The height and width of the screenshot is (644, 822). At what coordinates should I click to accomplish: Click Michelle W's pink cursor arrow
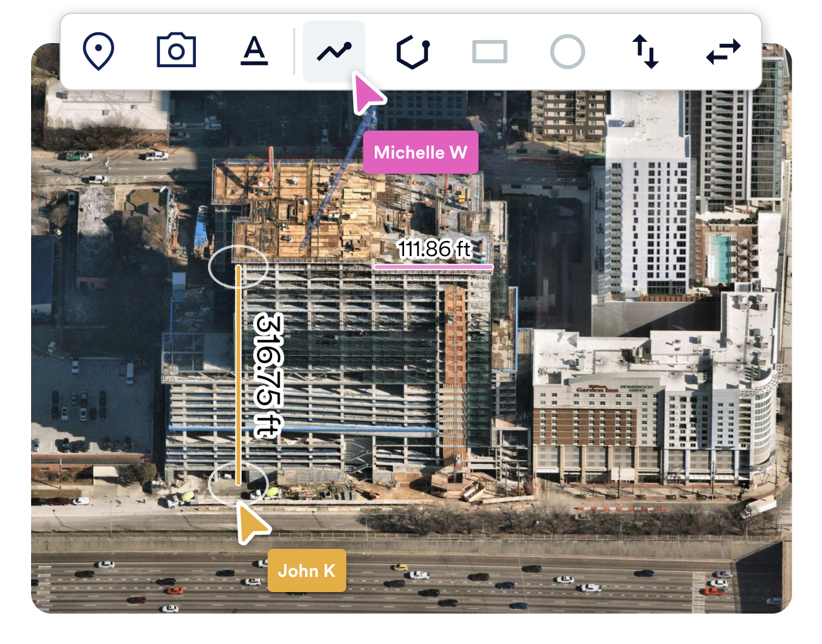pyautogui.click(x=368, y=94)
